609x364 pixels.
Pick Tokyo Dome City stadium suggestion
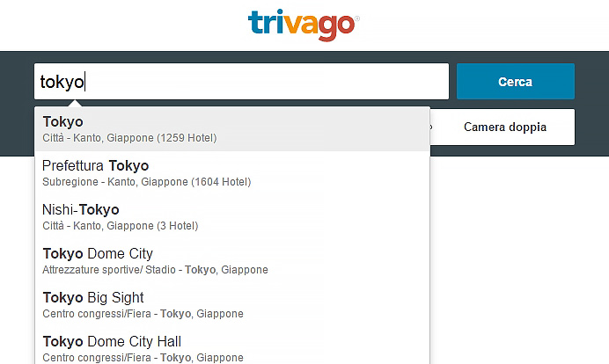(232, 261)
